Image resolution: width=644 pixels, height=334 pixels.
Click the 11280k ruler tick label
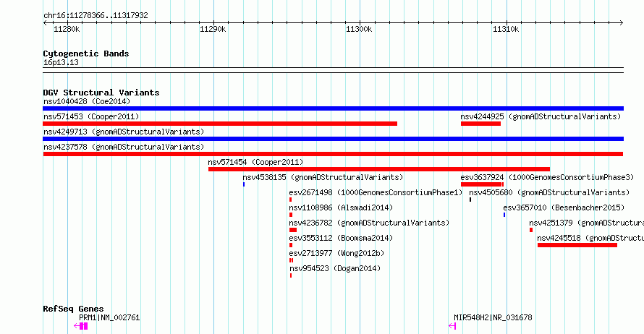tap(67, 29)
